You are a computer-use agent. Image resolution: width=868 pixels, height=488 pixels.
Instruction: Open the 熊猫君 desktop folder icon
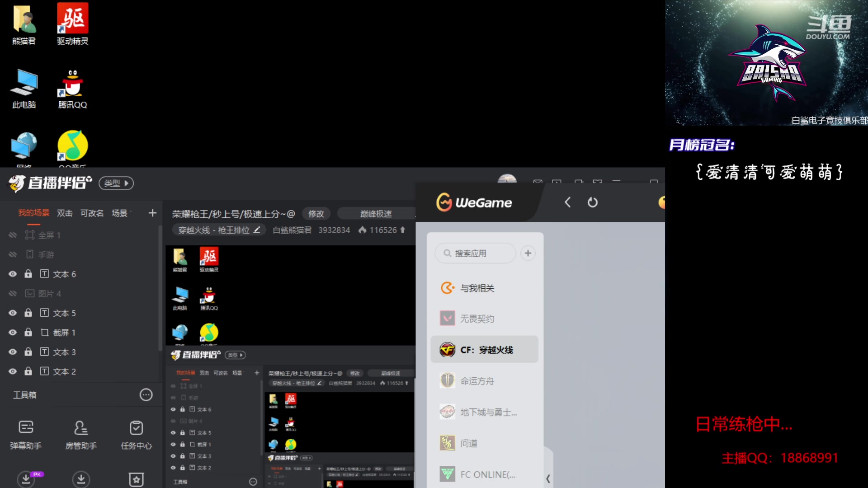point(24,24)
